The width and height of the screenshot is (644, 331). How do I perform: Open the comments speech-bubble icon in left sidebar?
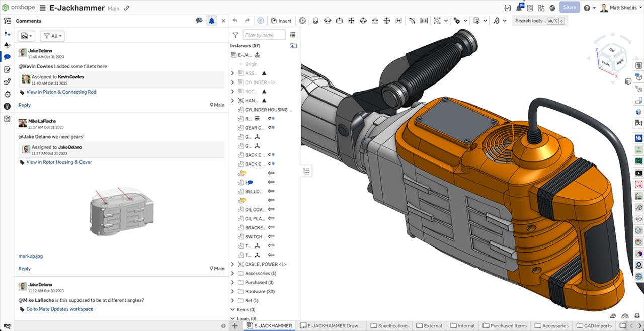(x=7, y=57)
